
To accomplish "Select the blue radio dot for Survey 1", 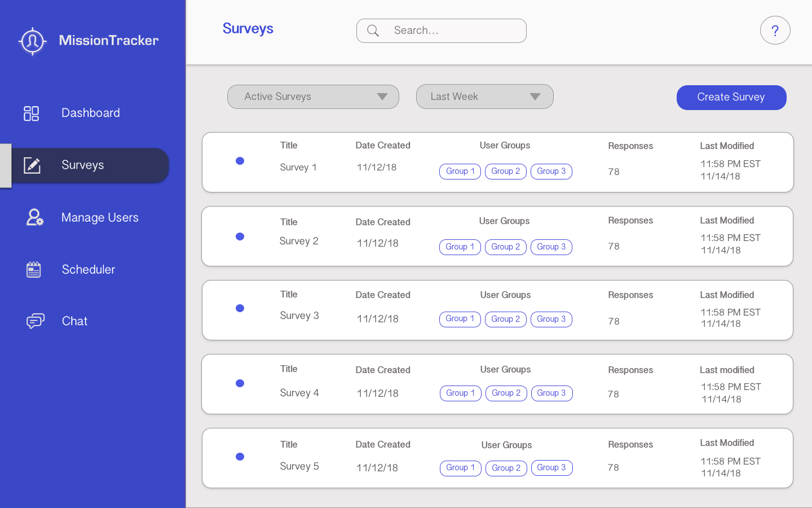I will 240,161.
